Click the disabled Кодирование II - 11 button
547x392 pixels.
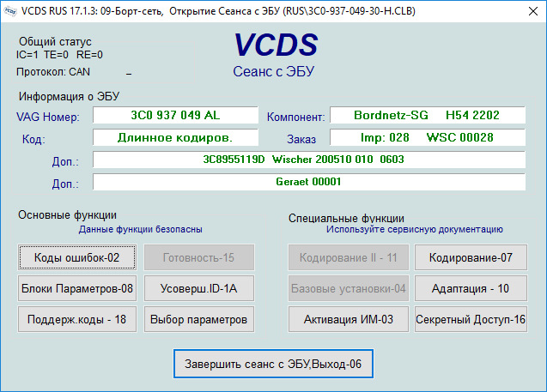point(348,257)
